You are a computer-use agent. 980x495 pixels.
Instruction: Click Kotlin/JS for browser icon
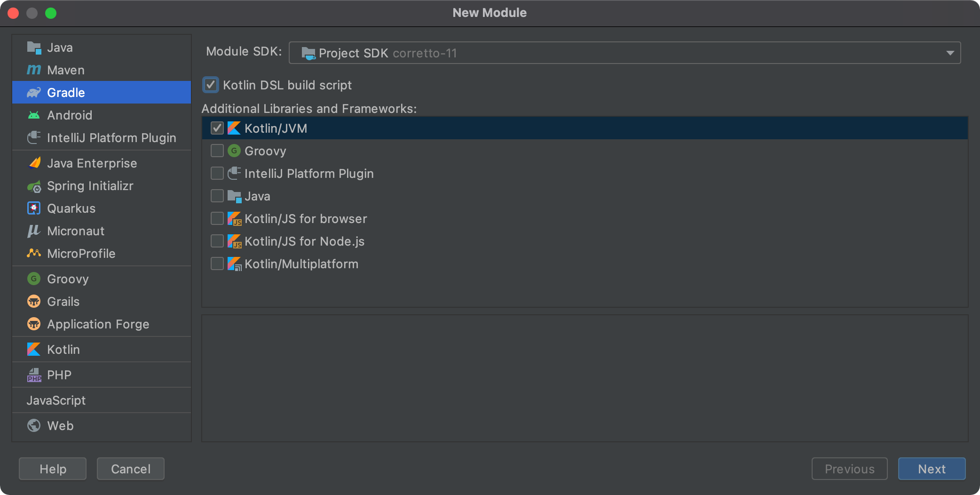click(234, 219)
